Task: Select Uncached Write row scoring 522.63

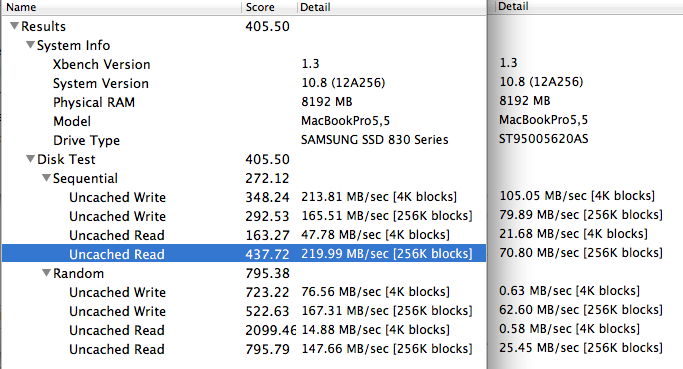Action: coord(244,311)
